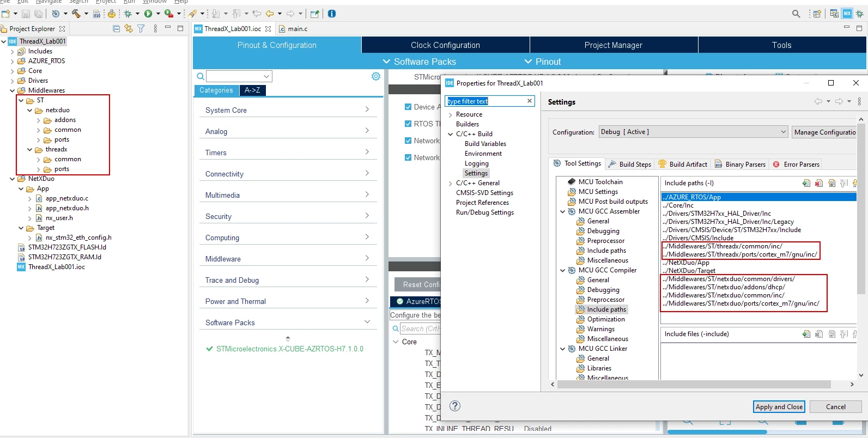Click the Add include path icon
Screen dimensions: 868x438
click(806, 183)
